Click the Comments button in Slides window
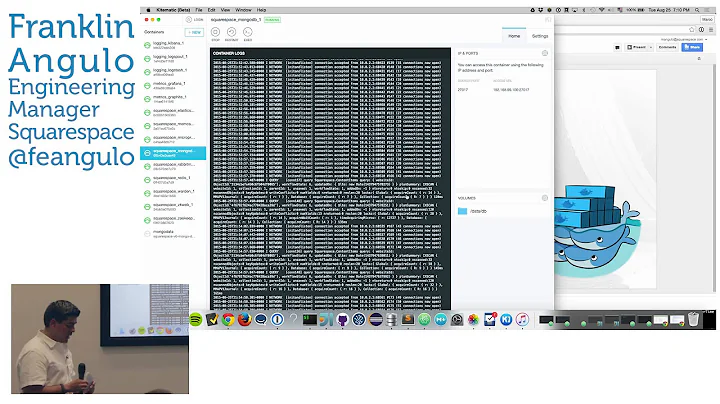This screenshot has width=720, height=404. click(x=667, y=47)
